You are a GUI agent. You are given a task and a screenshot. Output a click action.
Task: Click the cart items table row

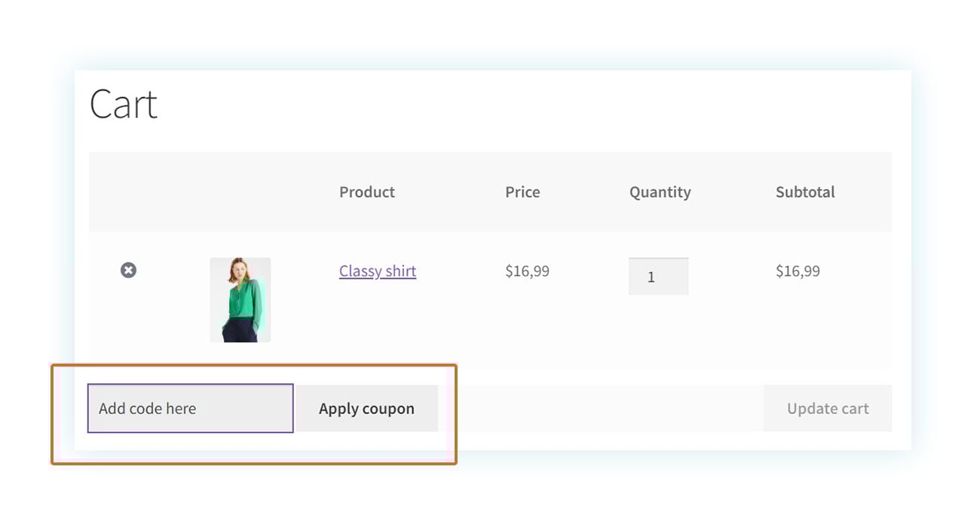(x=490, y=298)
